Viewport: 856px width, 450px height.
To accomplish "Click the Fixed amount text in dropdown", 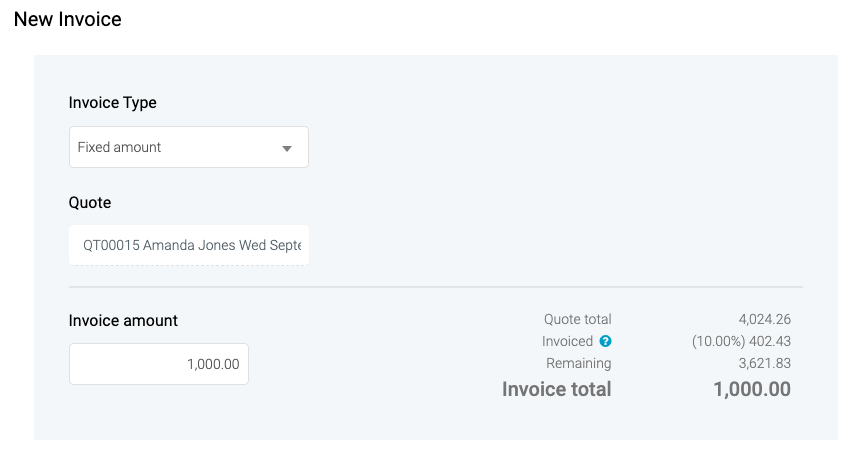I will 119,147.
